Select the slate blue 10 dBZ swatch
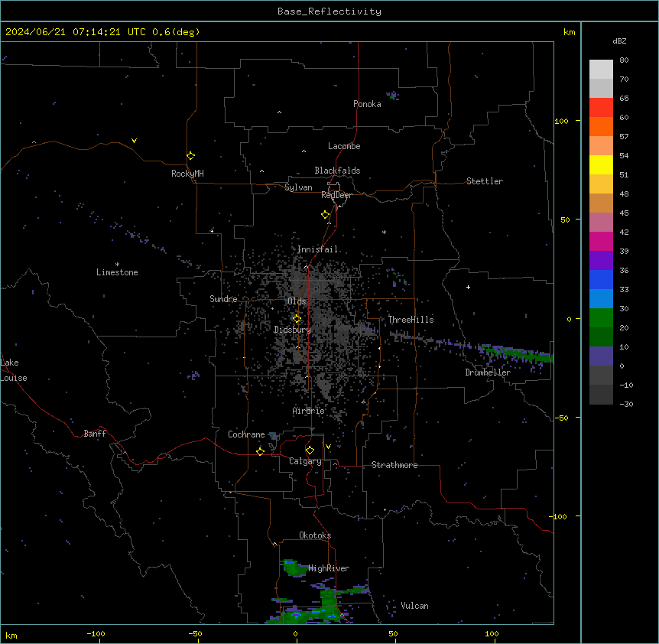The height and width of the screenshot is (644, 659). pyautogui.click(x=601, y=356)
